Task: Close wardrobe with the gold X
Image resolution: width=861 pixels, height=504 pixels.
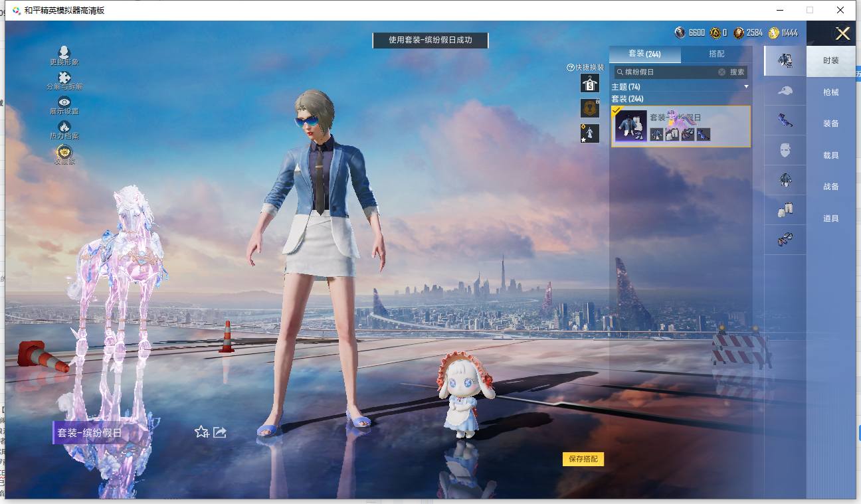Action: [x=842, y=34]
